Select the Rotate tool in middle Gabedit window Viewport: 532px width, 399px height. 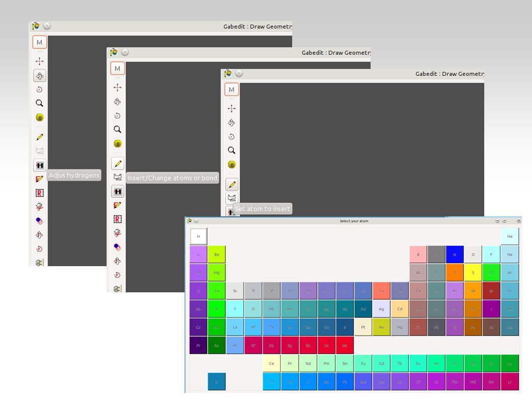[x=117, y=102]
